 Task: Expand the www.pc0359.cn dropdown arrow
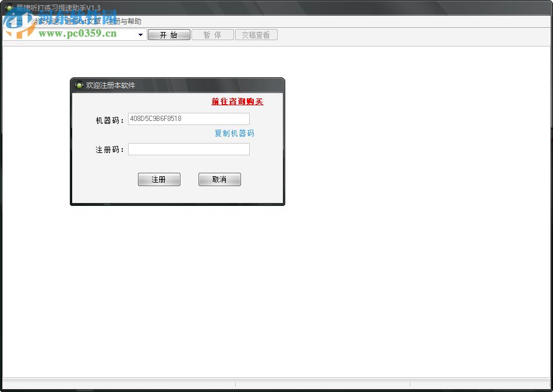(x=140, y=34)
